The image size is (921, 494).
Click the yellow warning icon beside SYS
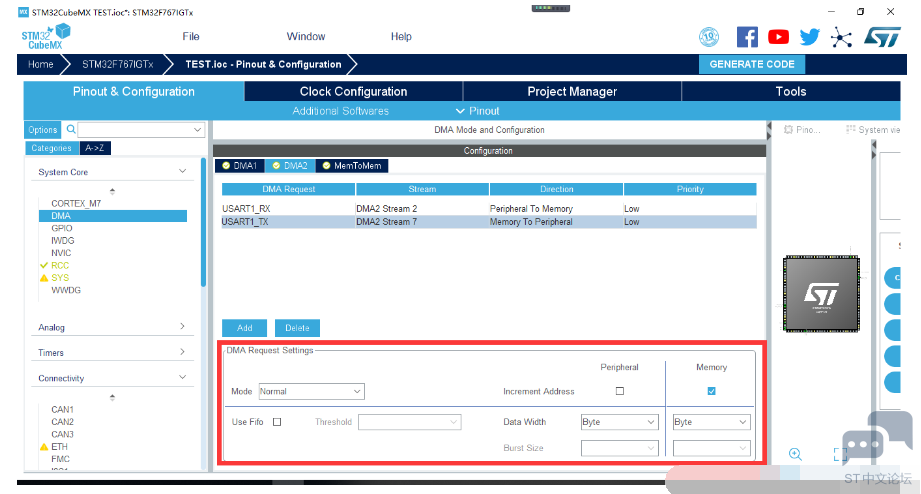(44, 278)
